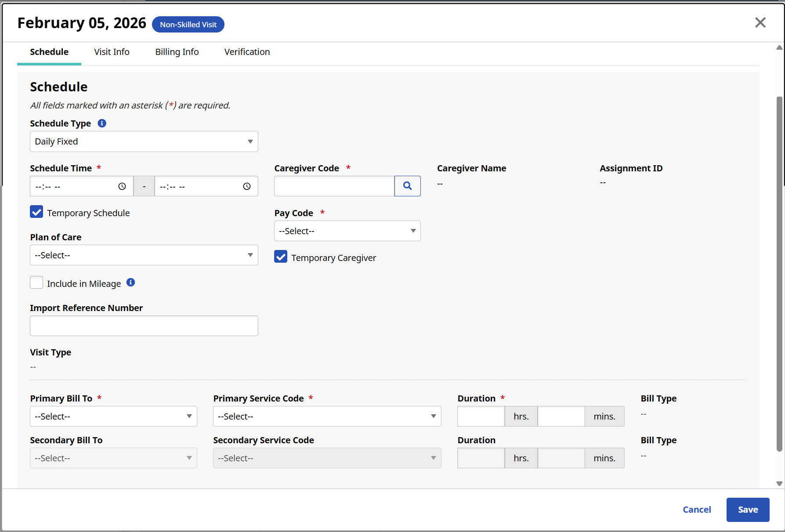Click the Caregiver Code search icon
785x532 pixels.
click(x=407, y=186)
